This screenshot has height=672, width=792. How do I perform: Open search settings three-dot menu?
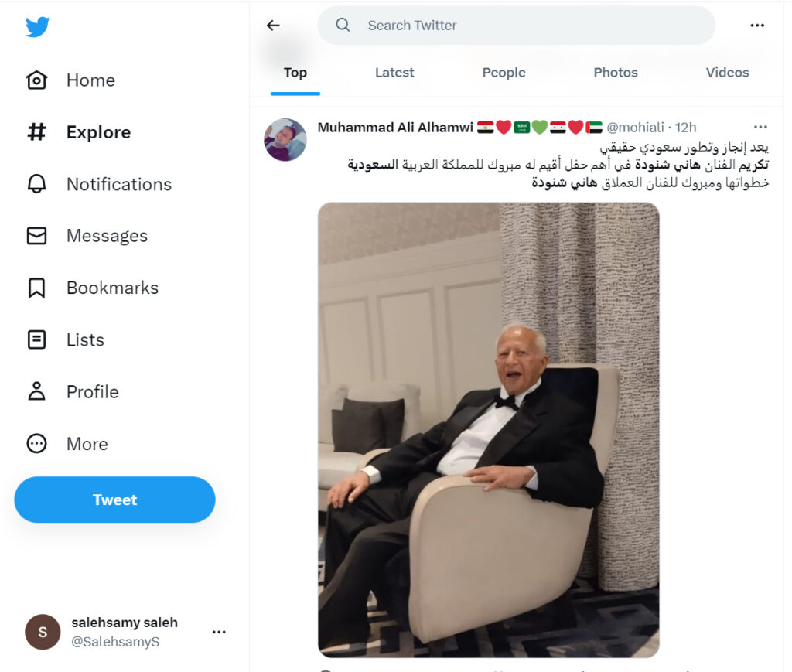(x=757, y=26)
